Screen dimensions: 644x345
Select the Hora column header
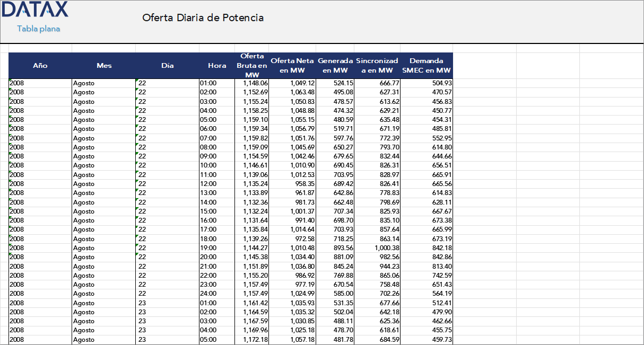coord(217,66)
